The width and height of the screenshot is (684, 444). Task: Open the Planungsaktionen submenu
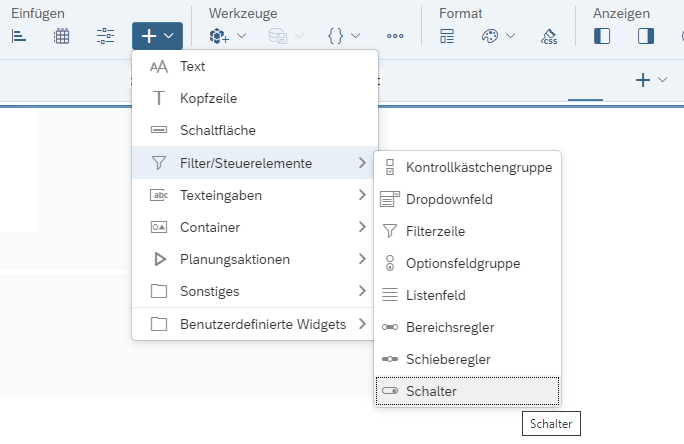tap(255, 259)
